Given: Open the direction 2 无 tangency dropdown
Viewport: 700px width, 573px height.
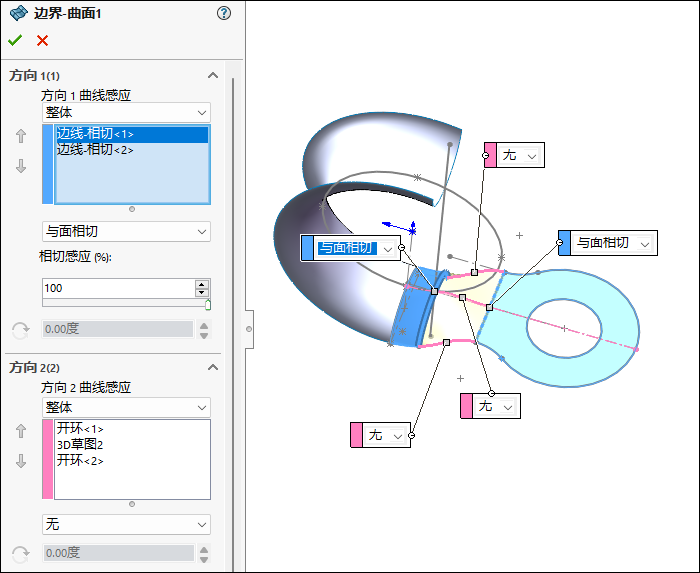Looking at the screenshot, I should click(126, 524).
